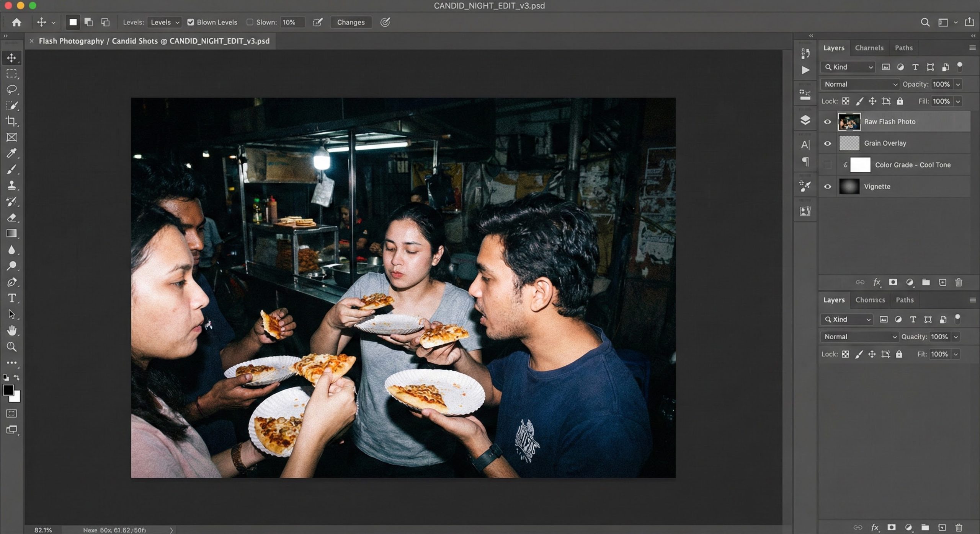Pick the Horizontal Type tool
The width and height of the screenshot is (980, 534).
pyautogui.click(x=11, y=298)
